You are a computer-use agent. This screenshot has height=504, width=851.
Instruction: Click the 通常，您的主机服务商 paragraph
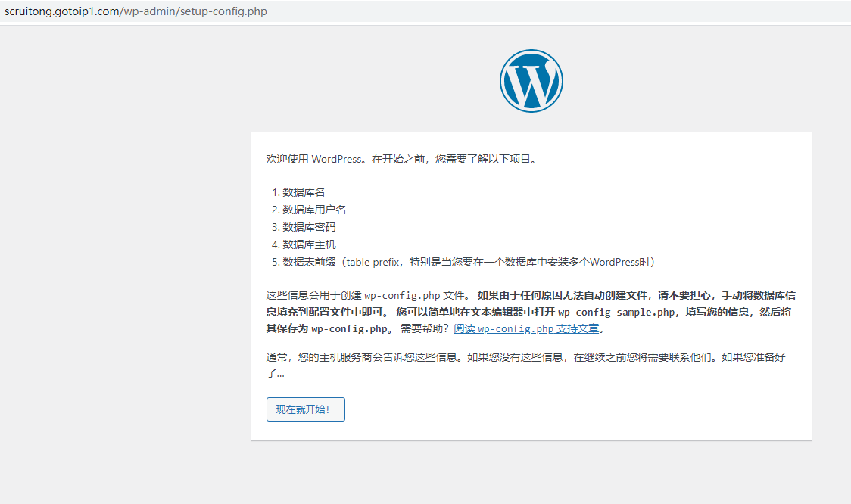363,357
